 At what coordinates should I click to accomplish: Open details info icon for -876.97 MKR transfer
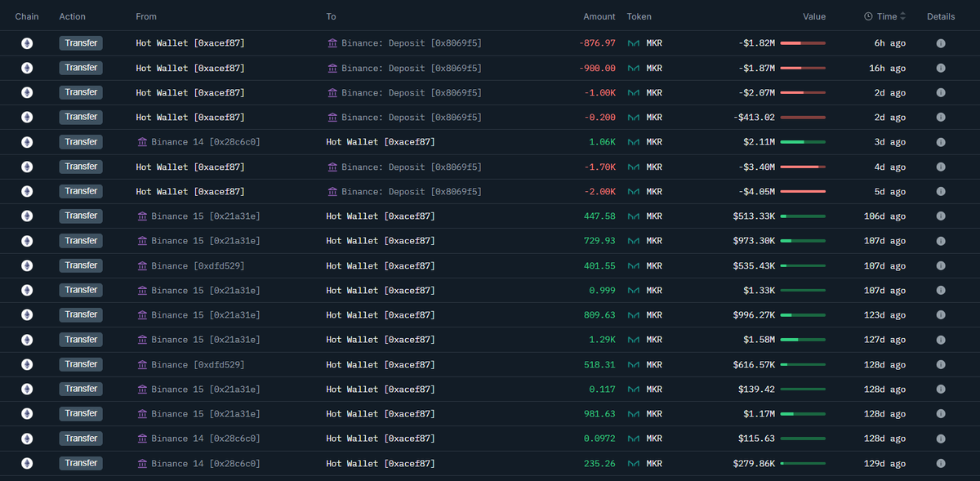(x=941, y=43)
